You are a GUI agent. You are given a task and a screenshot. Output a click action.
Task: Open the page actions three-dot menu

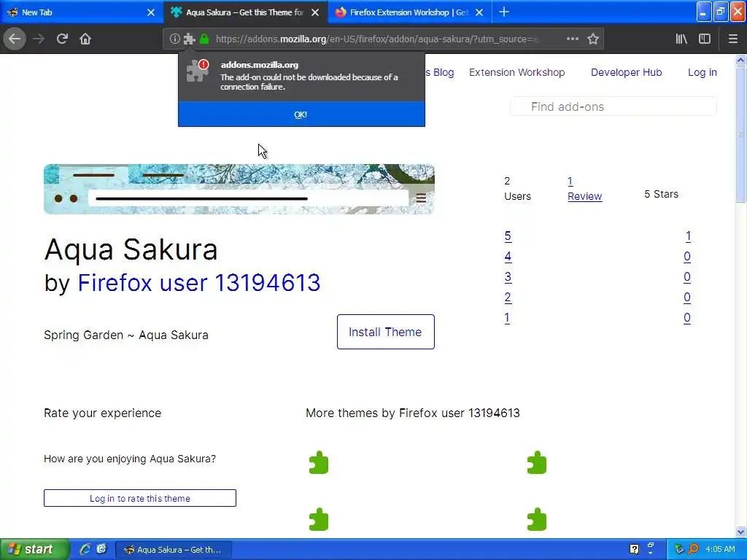[573, 39]
